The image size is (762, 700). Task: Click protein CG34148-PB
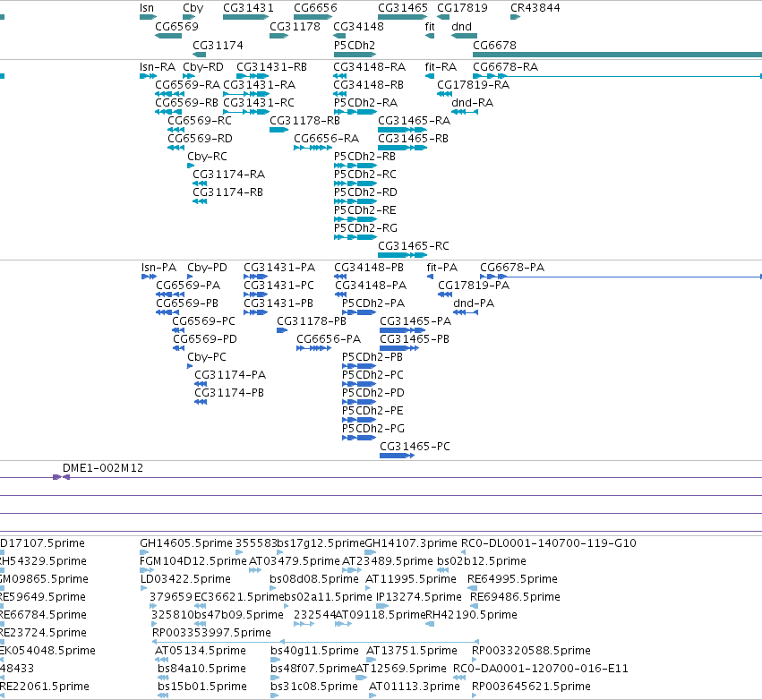[369, 267]
